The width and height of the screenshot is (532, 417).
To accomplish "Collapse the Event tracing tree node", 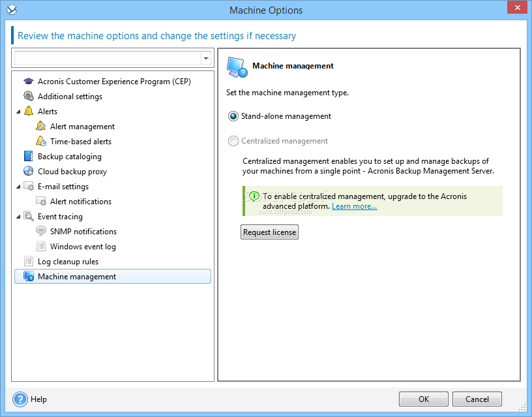I will pos(18,217).
